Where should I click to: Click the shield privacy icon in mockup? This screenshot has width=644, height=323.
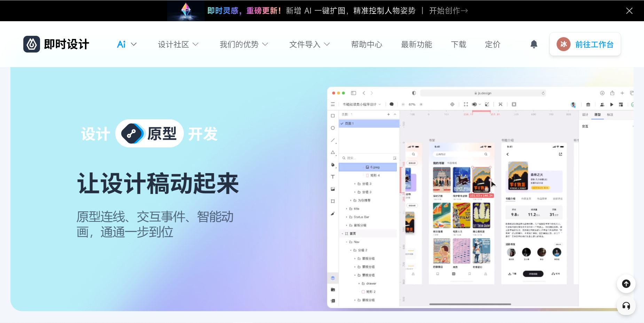pos(414,93)
